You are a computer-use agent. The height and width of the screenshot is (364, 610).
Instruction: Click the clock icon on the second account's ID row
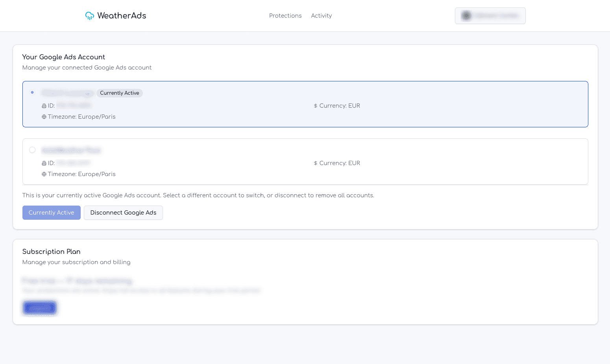pyautogui.click(x=44, y=163)
